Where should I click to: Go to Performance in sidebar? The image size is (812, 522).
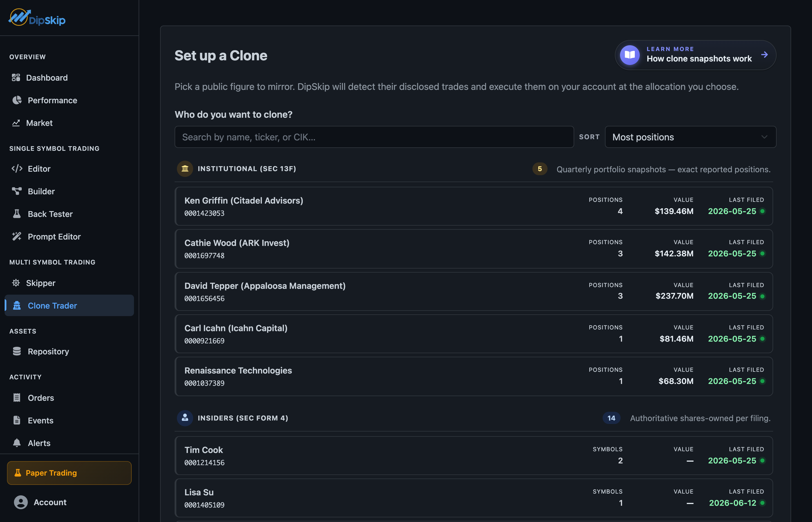69,100
